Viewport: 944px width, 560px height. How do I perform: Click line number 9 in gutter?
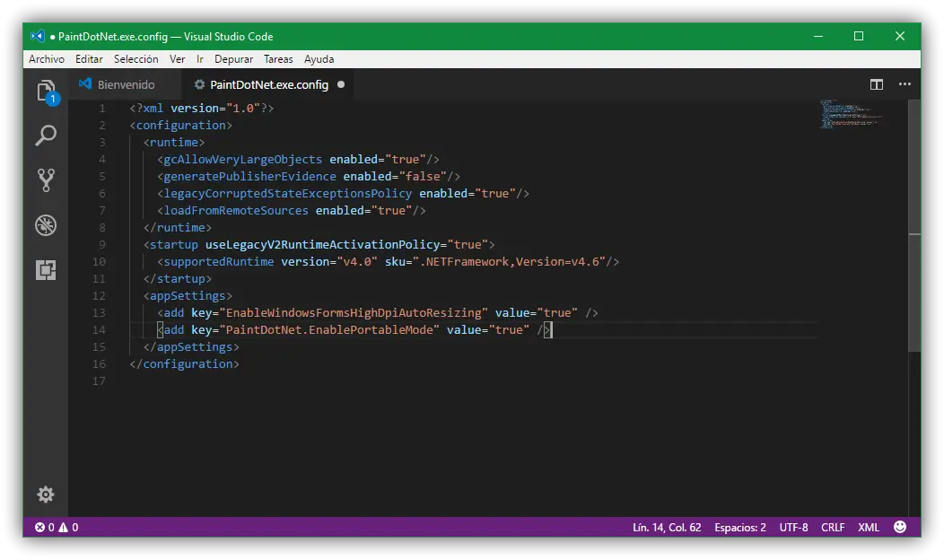pos(102,244)
